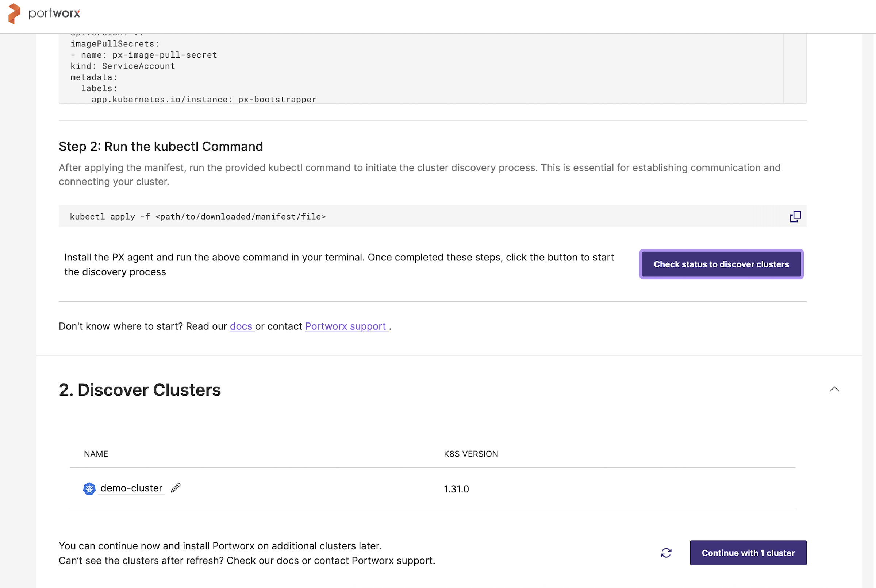Continue with 1 cluster

point(748,553)
